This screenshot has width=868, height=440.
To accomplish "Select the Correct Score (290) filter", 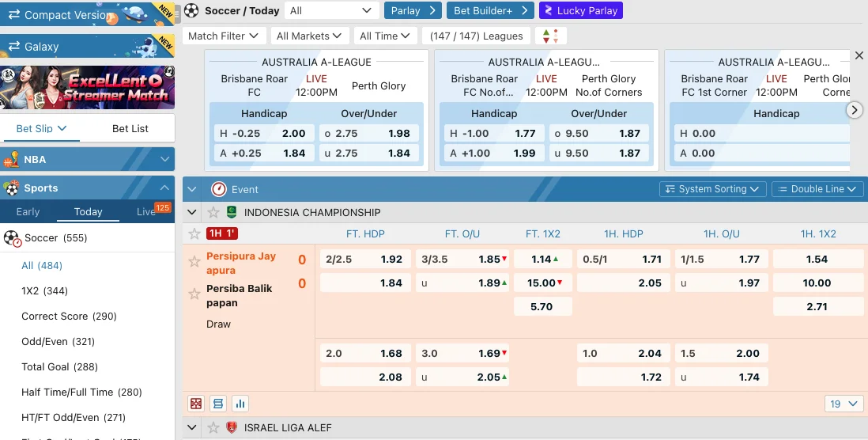I will [70, 317].
